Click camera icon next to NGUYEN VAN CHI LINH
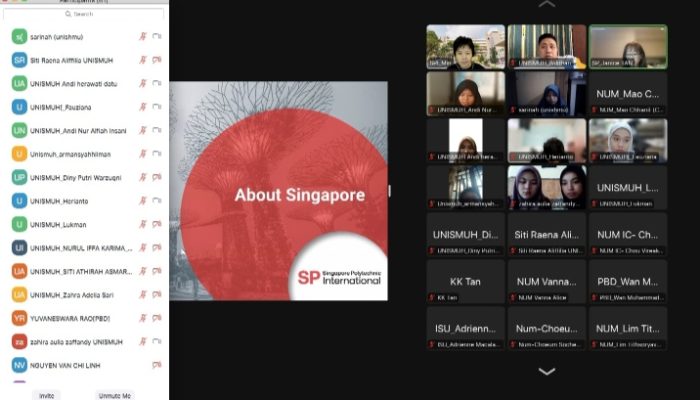The width and height of the screenshot is (700, 400). point(157,365)
